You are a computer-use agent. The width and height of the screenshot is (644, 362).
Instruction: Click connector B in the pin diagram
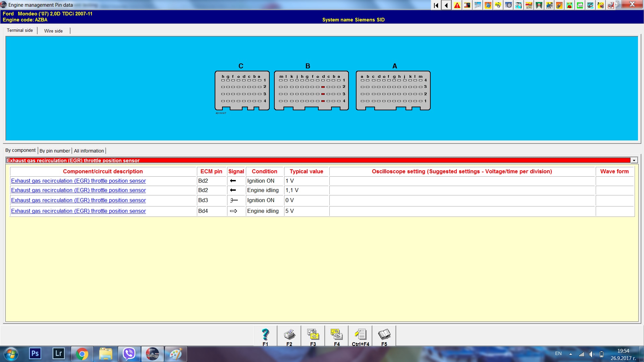click(x=311, y=90)
